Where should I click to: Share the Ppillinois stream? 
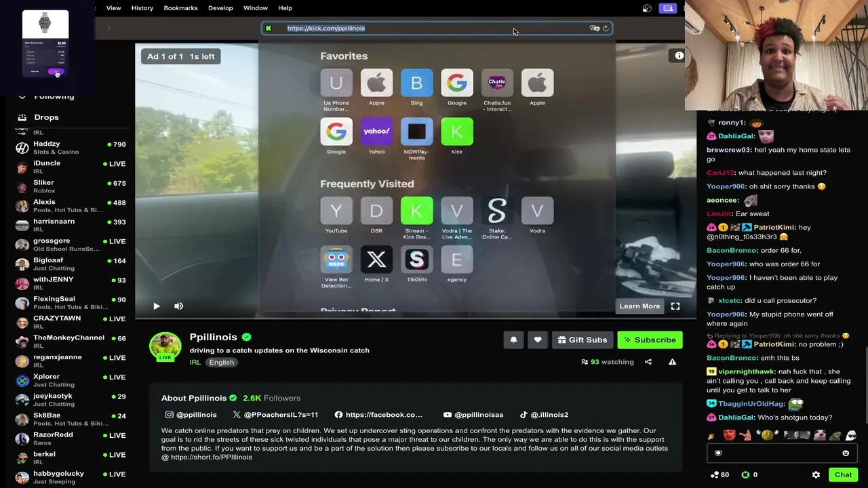pos(648,362)
